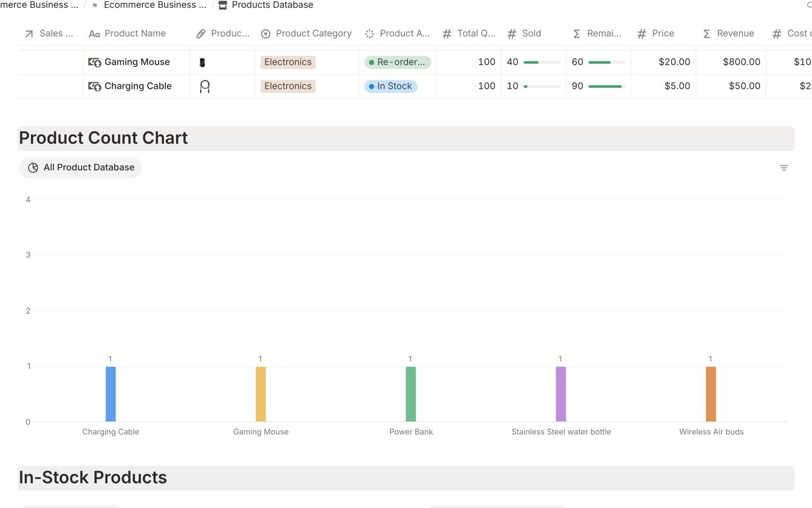Select the All Product Database view tab
This screenshot has height=508, width=812.
(x=81, y=168)
